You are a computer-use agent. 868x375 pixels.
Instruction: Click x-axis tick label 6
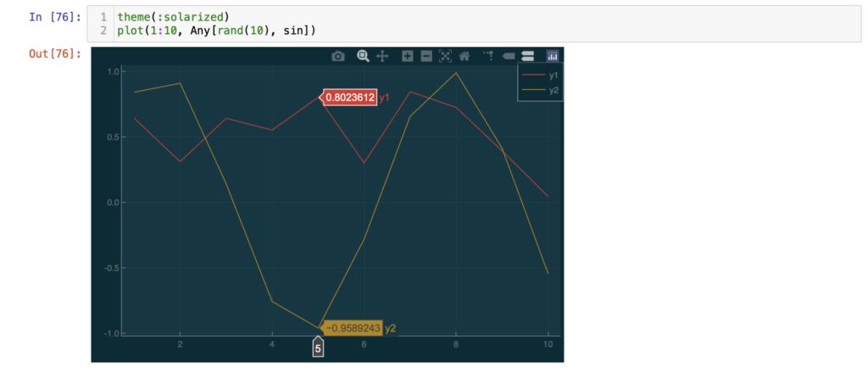(x=364, y=344)
